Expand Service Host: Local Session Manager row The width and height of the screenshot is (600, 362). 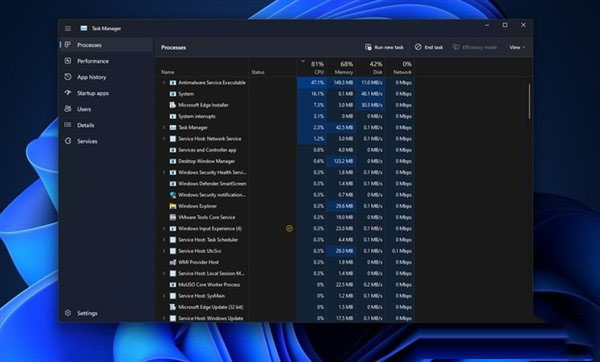point(164,273)
